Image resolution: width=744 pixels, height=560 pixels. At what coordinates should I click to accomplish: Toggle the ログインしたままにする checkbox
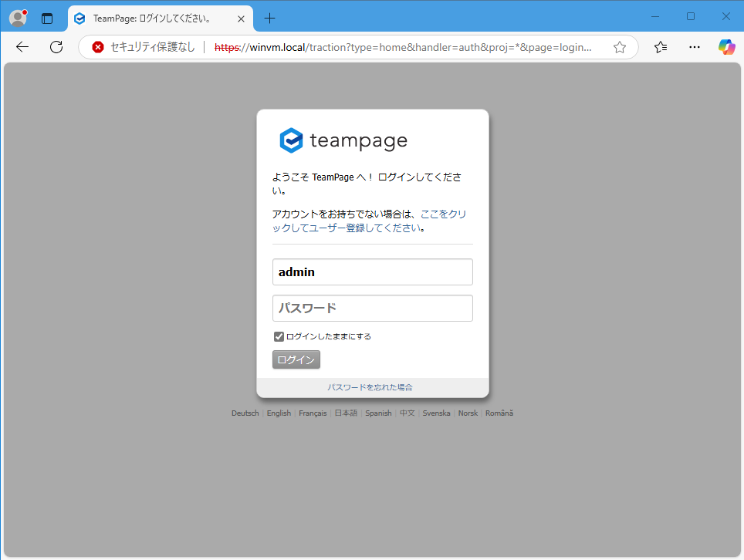(279, 336)
